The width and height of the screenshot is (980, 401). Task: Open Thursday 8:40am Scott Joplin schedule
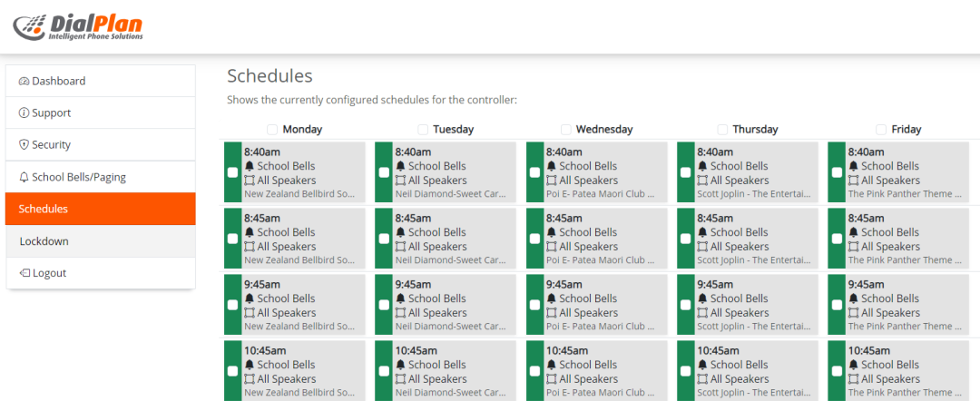click(753, 194)
